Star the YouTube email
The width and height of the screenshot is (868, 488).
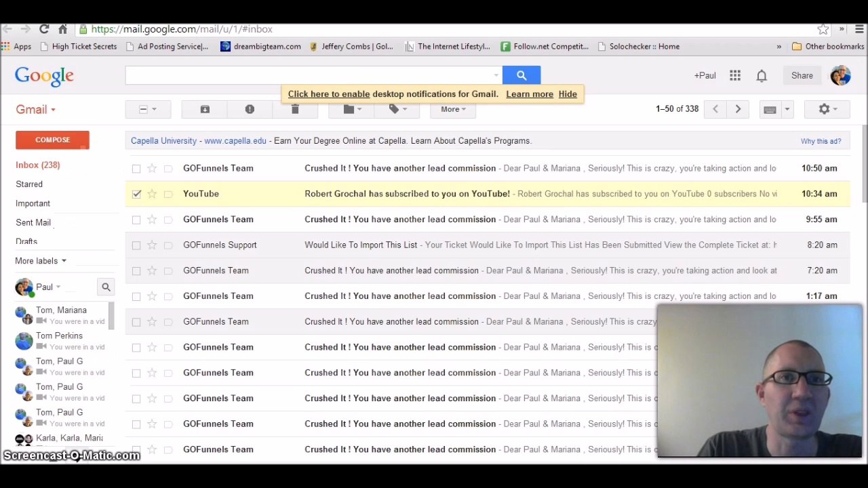152,194
